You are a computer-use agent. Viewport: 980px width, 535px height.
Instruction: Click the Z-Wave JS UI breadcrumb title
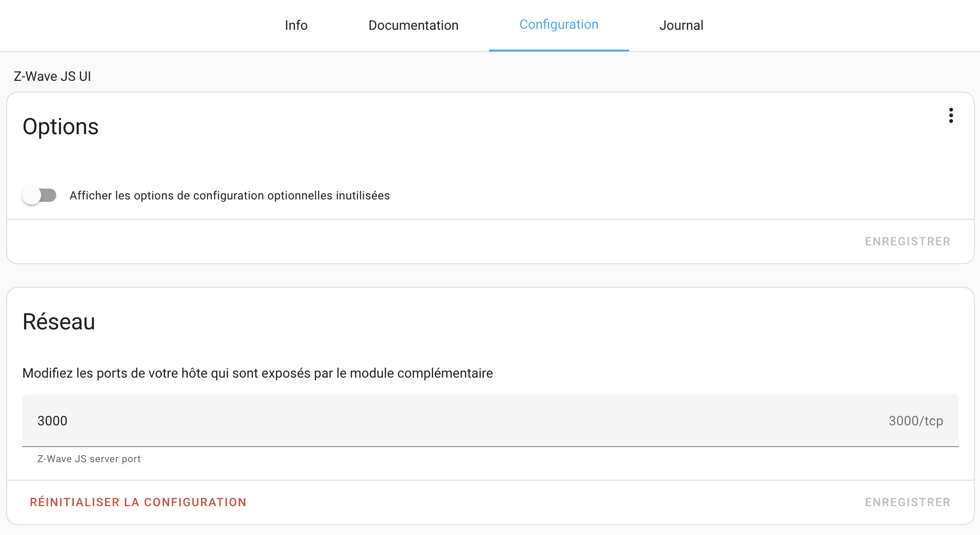(52, 76)
